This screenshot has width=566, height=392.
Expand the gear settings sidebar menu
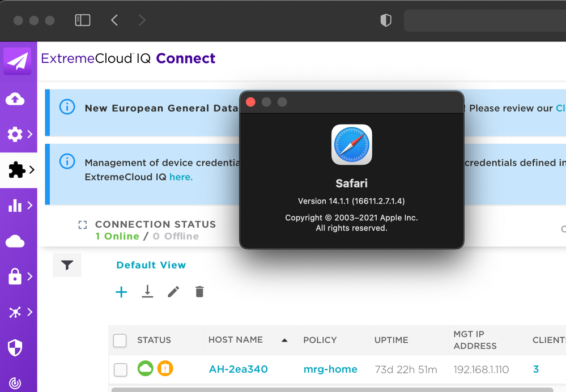(18, 134)
